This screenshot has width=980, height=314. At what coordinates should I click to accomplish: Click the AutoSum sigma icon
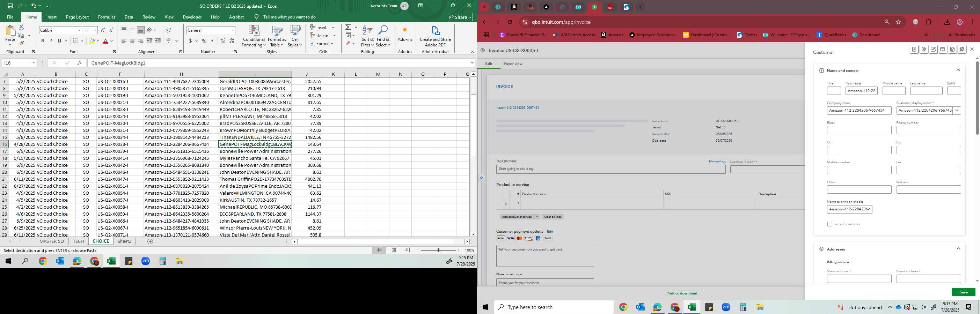(348, 27)
